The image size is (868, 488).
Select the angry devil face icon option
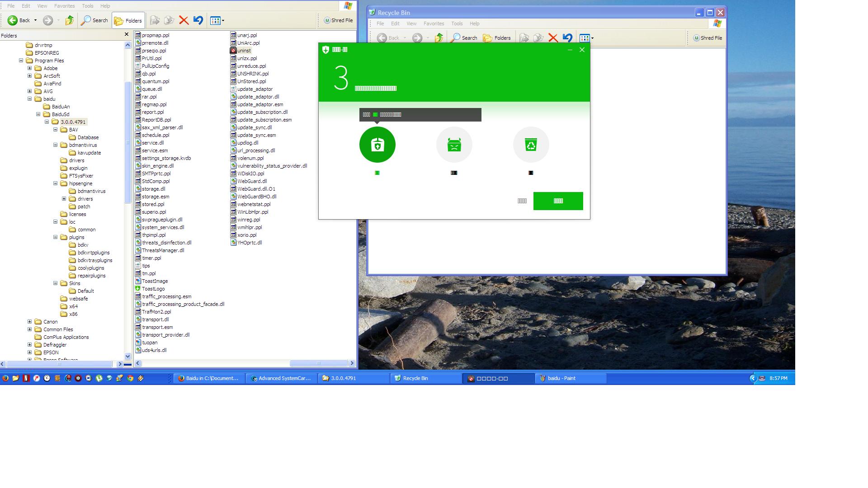454,145
